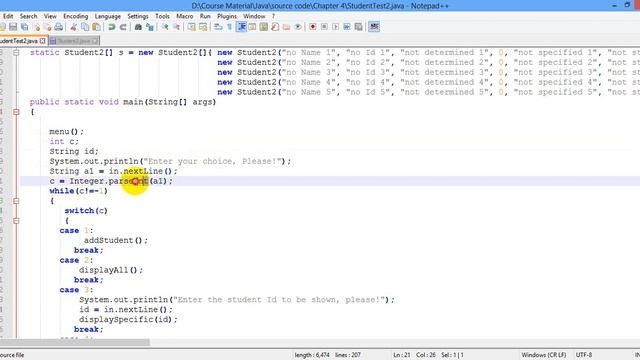Click the Save file toolbar icon
The height and width of the screenshot is (360, 640).
click(13, 27)
